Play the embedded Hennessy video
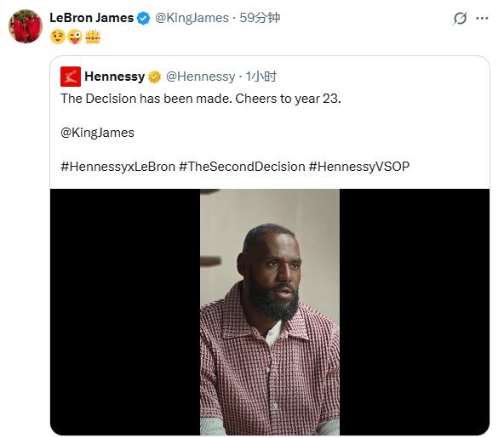504x438 pixels. pyautogui.click(x=270, y=312)
